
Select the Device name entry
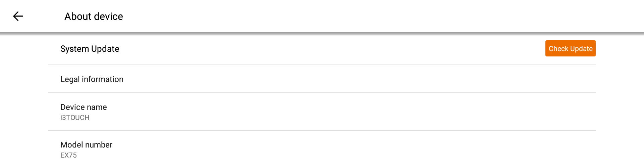click(84, 112)
